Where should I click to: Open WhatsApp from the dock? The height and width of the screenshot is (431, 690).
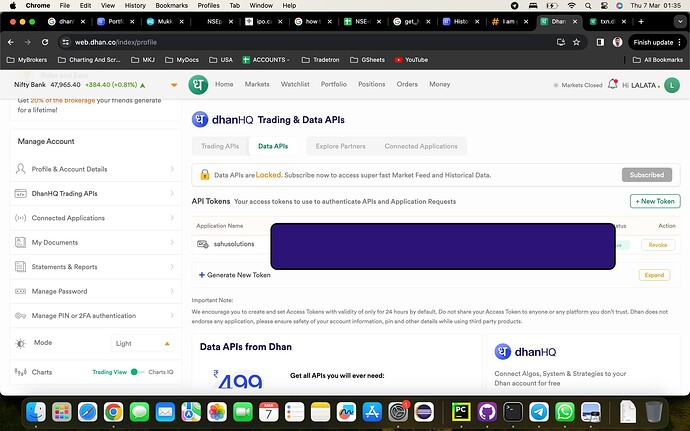pyautogui.click(x=565, y=413)
